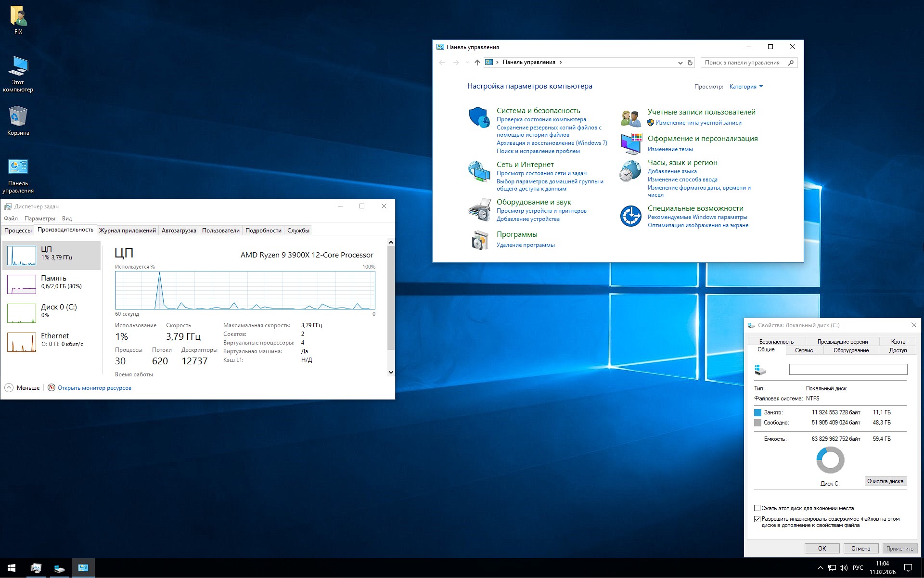Open Открыть монитор ресурсов link
924x578 pixels.
point(94,387)
